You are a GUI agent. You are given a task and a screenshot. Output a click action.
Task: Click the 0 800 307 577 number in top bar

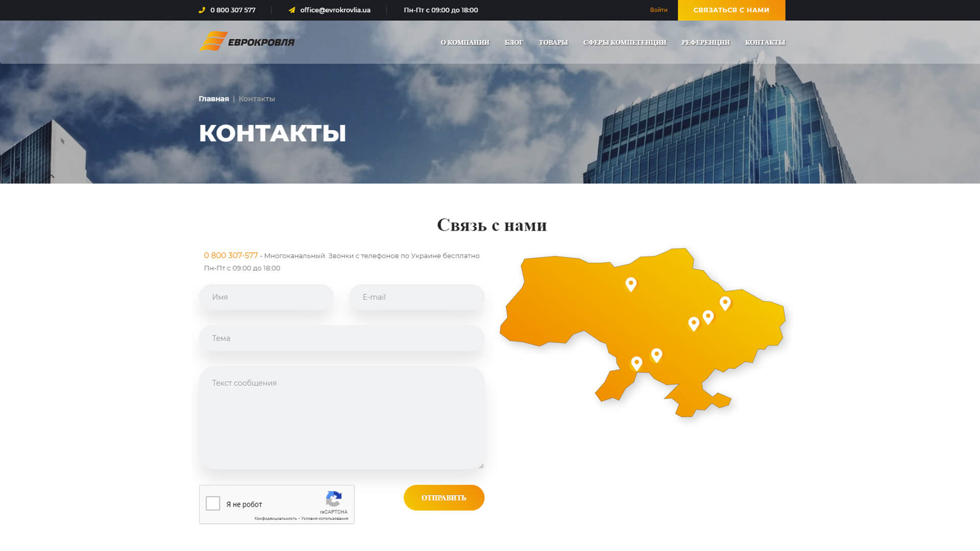point(233,10)
